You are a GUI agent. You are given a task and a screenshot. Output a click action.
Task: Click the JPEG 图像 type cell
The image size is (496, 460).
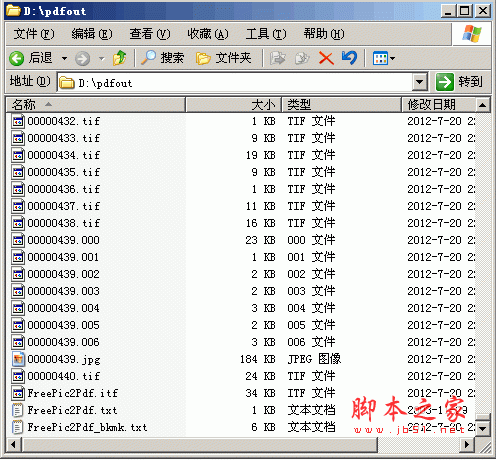pos(314,359)
